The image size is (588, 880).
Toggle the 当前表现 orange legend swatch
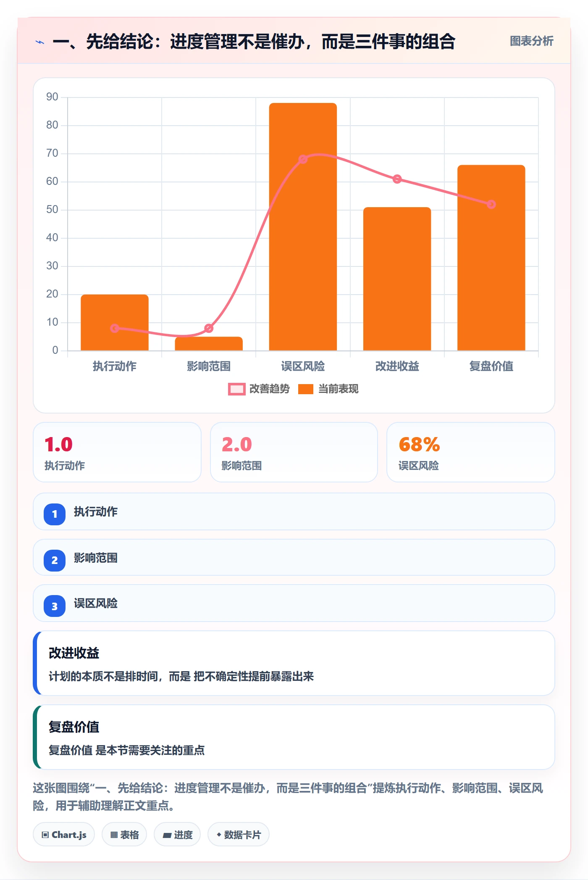(306, 389)
